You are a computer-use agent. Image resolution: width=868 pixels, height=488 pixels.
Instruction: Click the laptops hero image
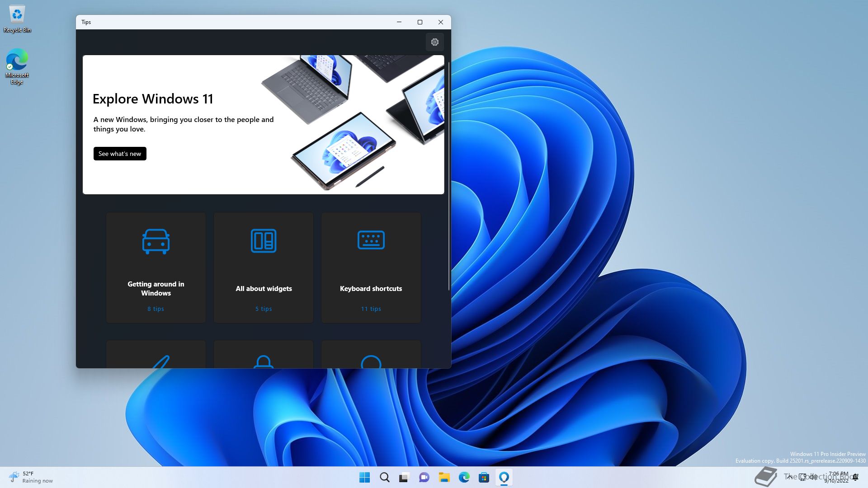coord(353,122)
